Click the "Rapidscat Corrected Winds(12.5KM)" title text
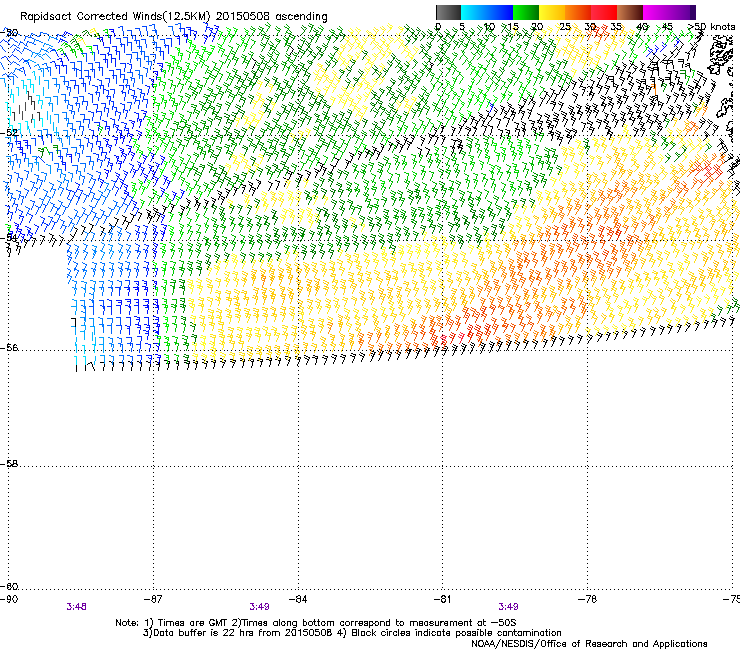 coord(115,17)
